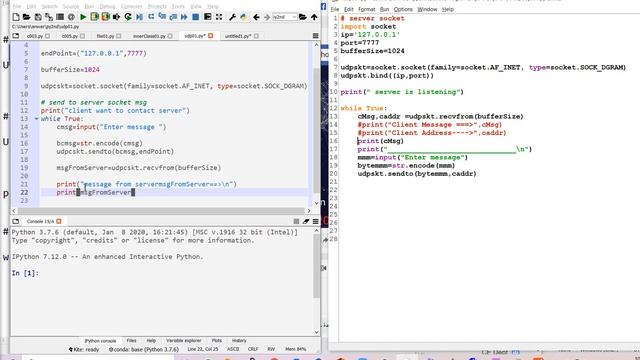Viewport: 640px width, 360px height.
Task: Close the Console 15/A tab
Action: [x=59, y=221]
